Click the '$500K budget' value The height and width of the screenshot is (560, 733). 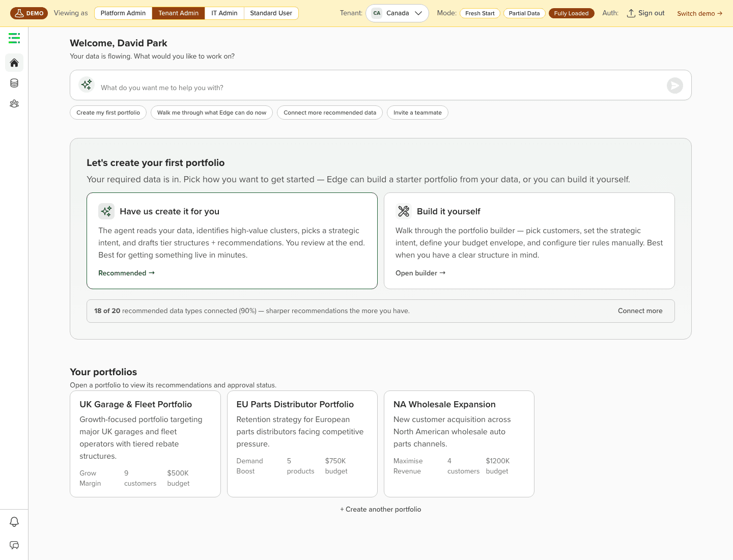pyautogui.click(x=178, y=478)
